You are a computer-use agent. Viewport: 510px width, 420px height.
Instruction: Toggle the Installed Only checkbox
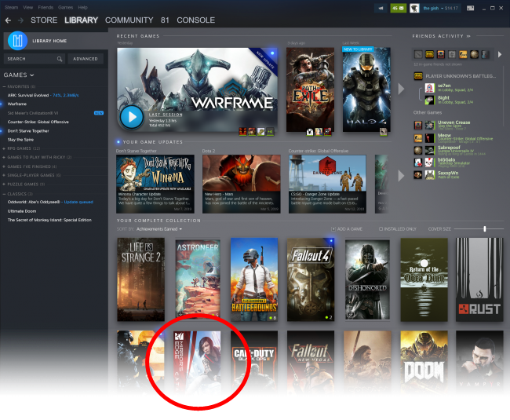(381, 229)
